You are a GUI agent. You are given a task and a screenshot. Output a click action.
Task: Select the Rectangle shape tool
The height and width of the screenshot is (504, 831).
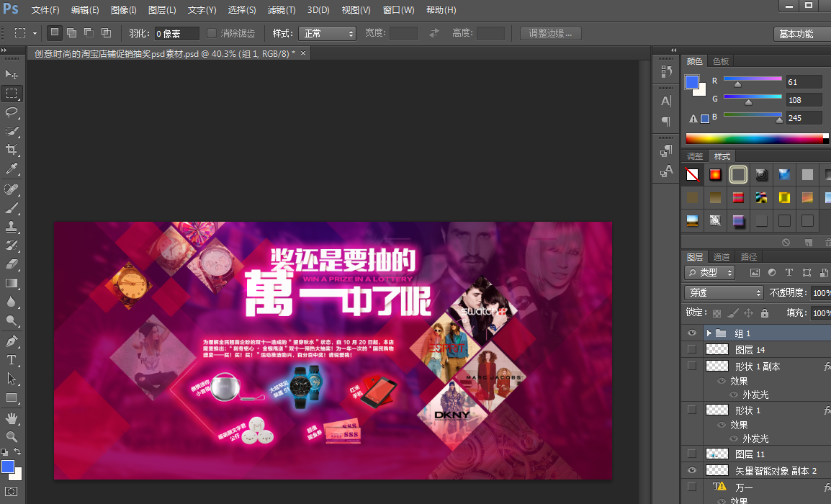[11, 397]
